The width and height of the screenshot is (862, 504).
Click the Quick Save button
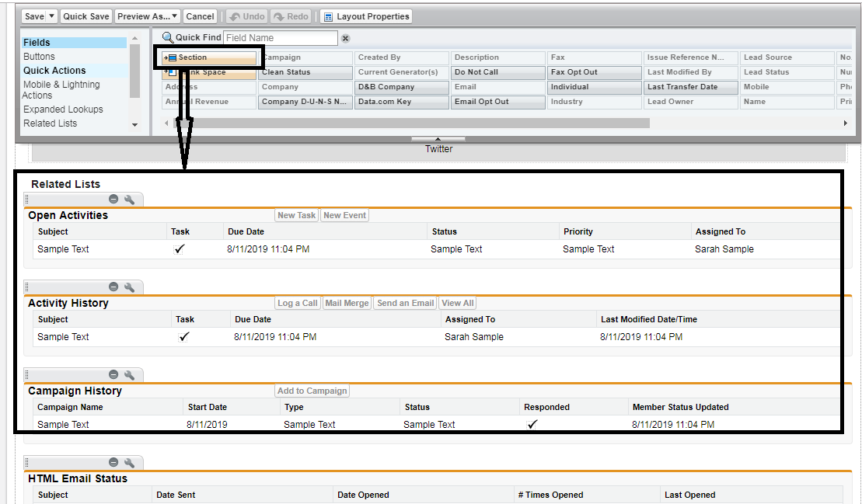tap(86, 16)
